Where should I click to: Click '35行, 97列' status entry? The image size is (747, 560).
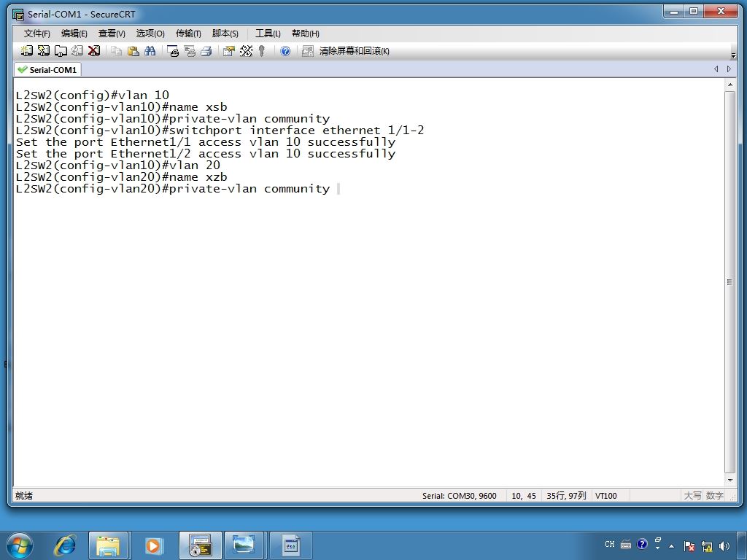point(566,496)
